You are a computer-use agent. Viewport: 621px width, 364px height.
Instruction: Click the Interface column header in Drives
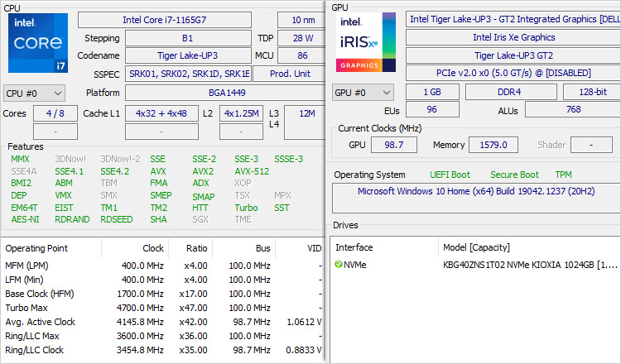(384, 247)
